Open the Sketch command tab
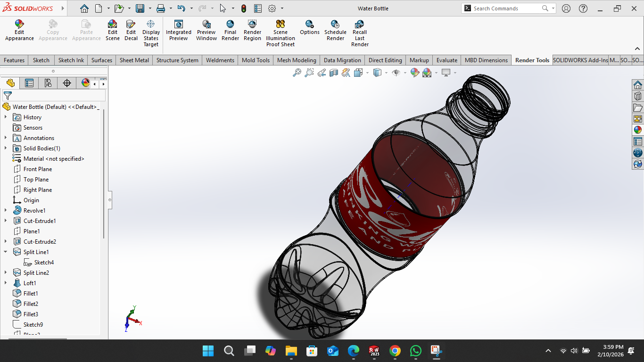Image resolution: width=644 pixels, height=362 pixels. point(41,60)
